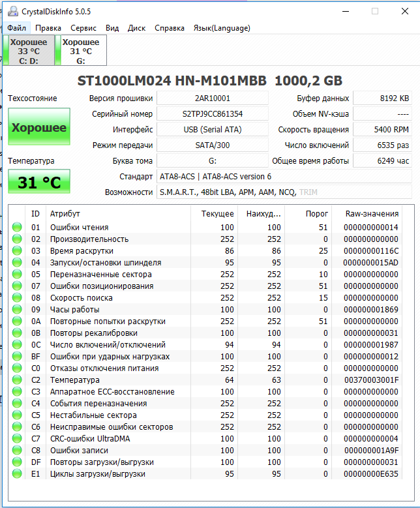Click the firmware version field 2AR10001

click(213, 98)
